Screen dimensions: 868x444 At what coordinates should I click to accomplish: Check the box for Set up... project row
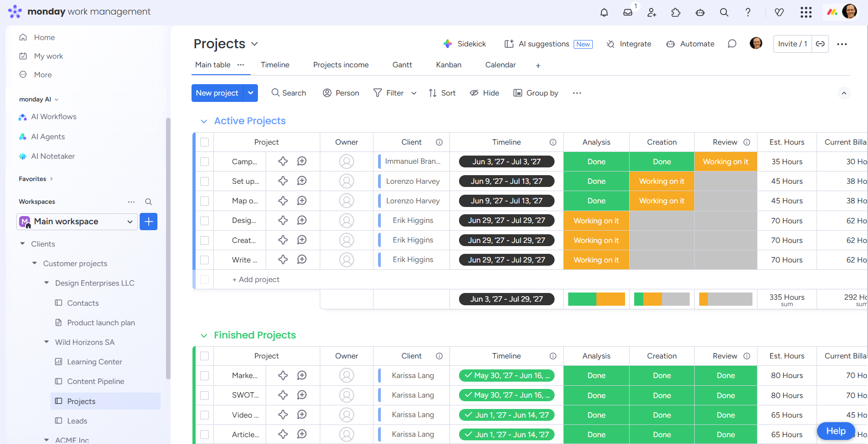coord(205,181)
